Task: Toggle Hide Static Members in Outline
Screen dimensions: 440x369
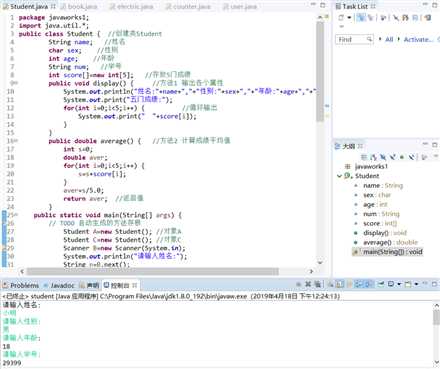Action: click(x=393, y=156)
